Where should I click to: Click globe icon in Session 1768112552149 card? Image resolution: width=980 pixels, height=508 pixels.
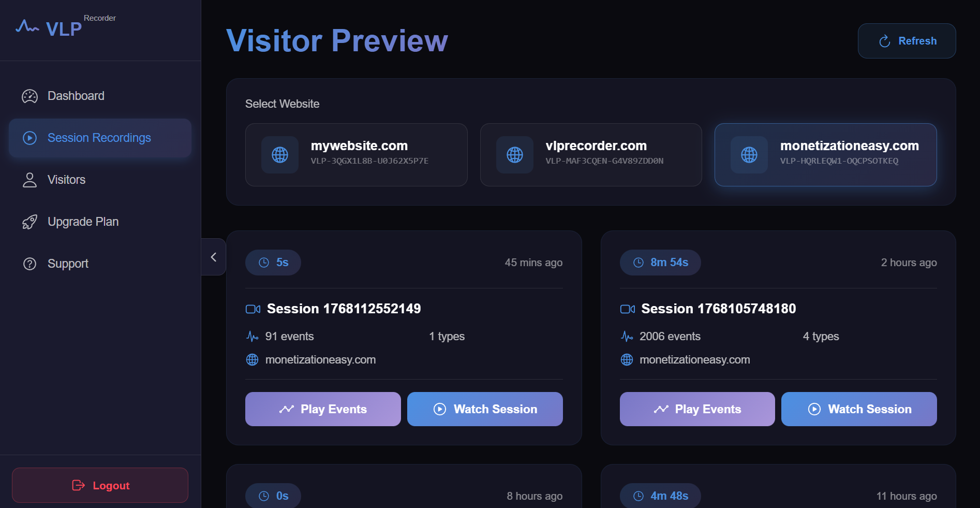pyautogui.click(x=252, y=359)
